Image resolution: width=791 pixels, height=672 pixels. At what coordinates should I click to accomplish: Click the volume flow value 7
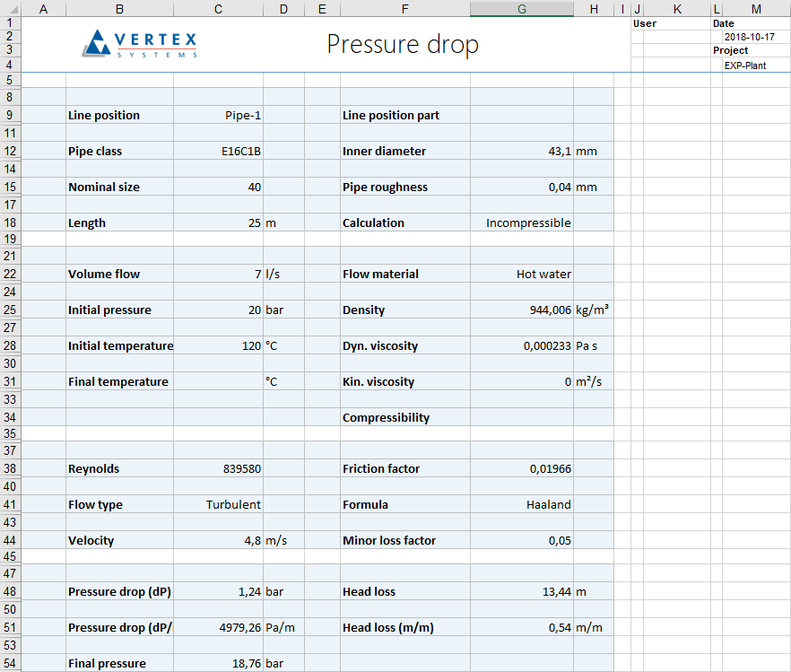218,274
